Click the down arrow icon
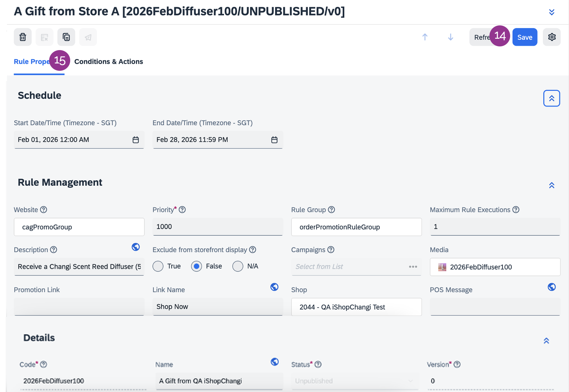569x392 pixels. point(450,37)
